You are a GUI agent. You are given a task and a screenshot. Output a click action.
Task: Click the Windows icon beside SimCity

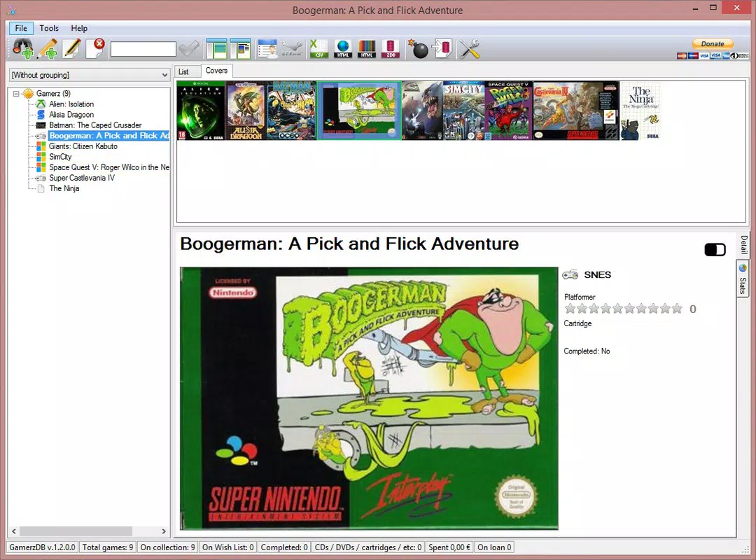point(41,157)
